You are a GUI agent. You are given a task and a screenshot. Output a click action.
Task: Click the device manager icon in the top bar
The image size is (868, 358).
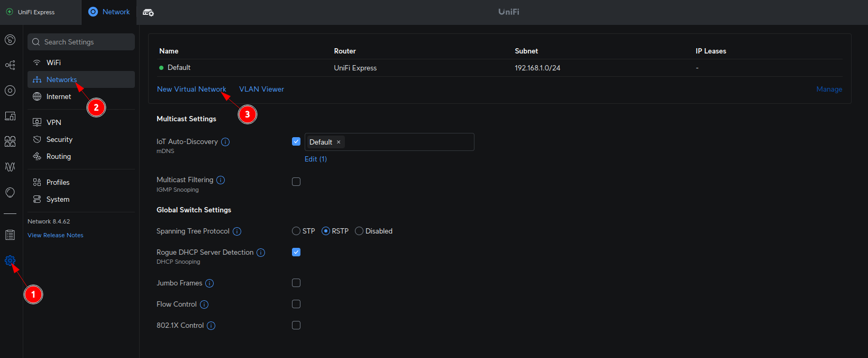pyautogui.click(x=149, y=12)
